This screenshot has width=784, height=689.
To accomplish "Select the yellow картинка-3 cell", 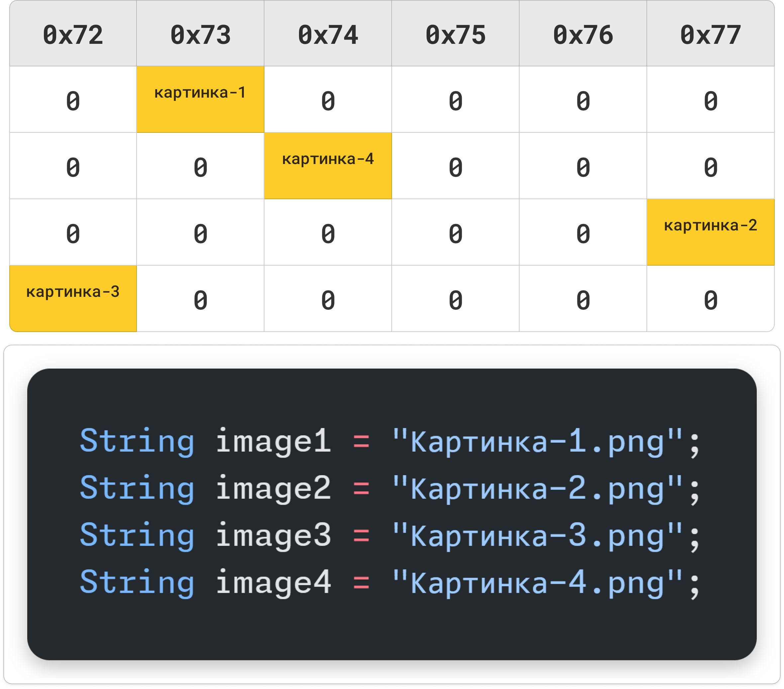I will point(73,298).
